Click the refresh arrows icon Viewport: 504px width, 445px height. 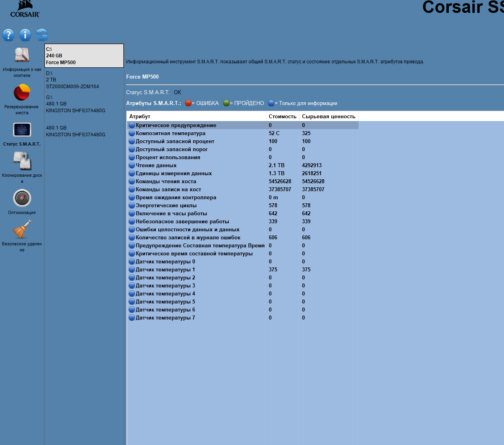click(x=42, y=35)
